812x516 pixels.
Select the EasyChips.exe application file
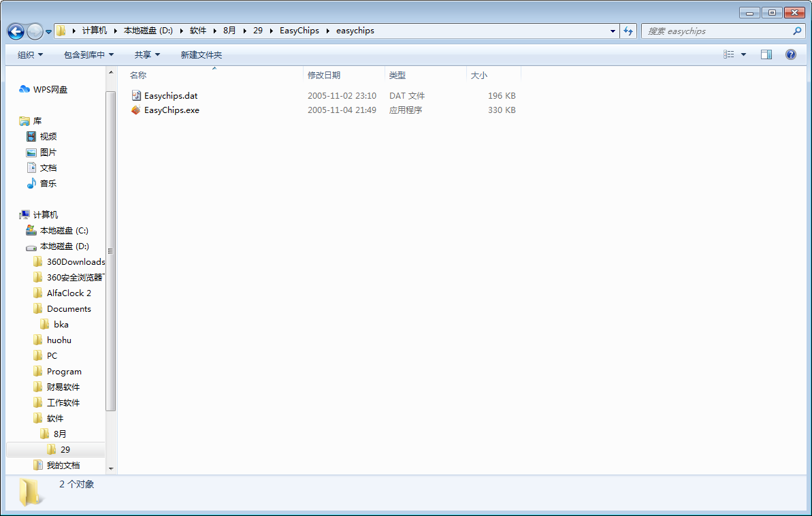pos(172,110)
